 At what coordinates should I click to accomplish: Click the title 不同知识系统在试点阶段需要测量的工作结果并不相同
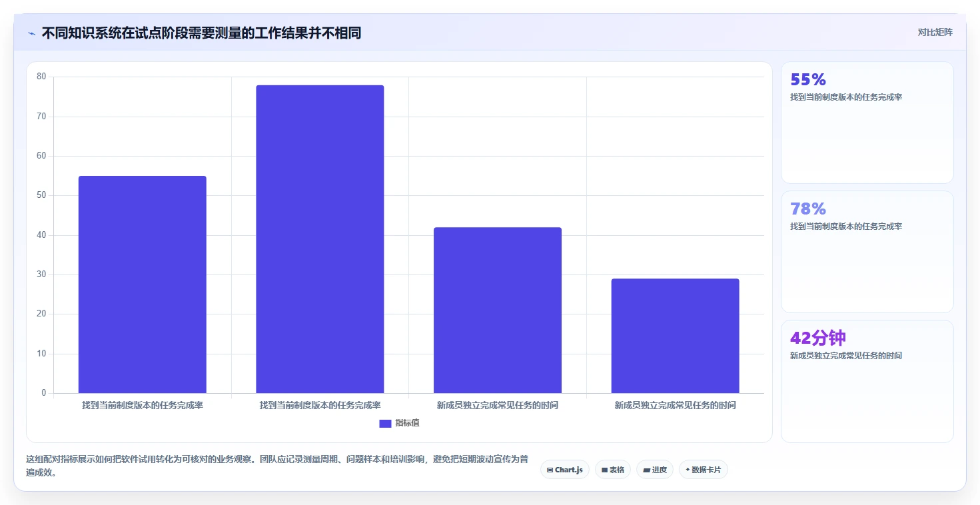201,33
